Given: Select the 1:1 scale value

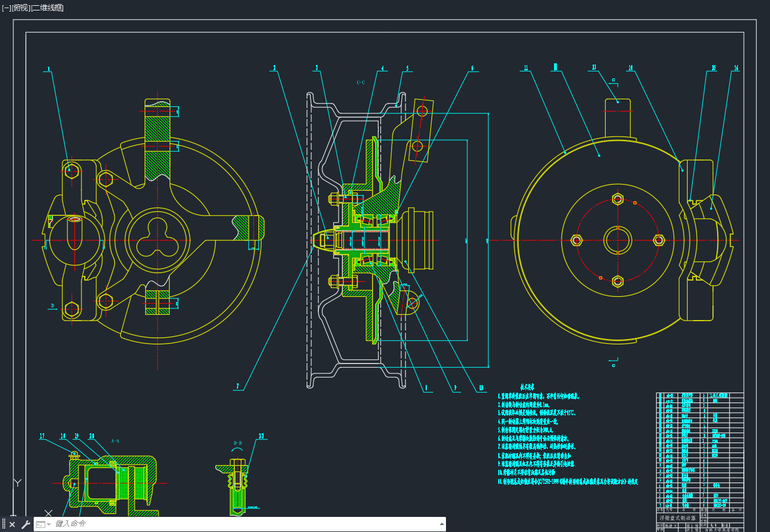Looking at the screenshot, I should 715,524.
